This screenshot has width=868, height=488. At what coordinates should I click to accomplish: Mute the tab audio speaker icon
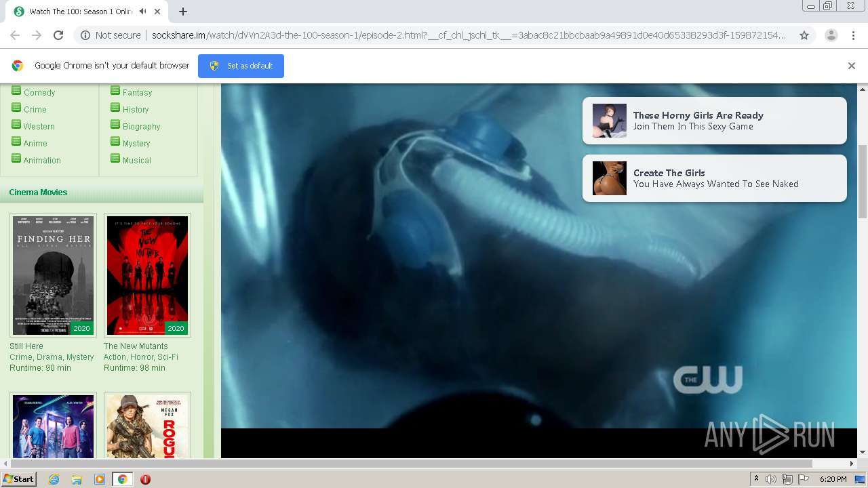tap(143, 12)
